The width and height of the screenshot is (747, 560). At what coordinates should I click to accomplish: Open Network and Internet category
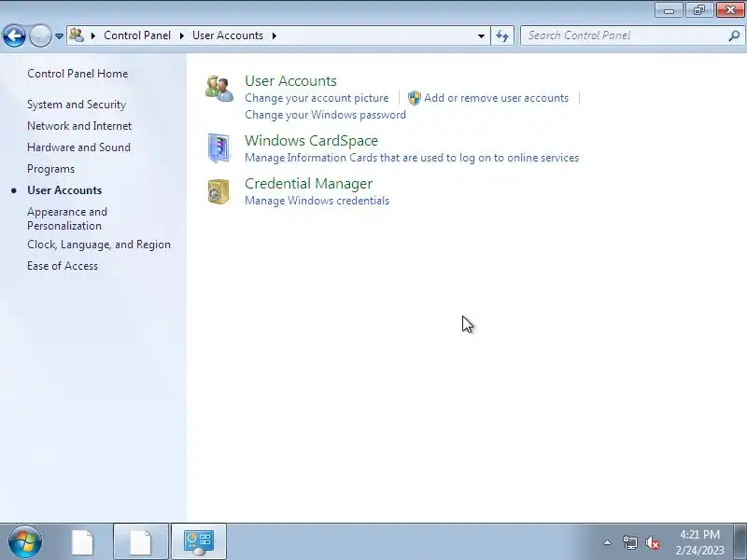click(79, 126)
